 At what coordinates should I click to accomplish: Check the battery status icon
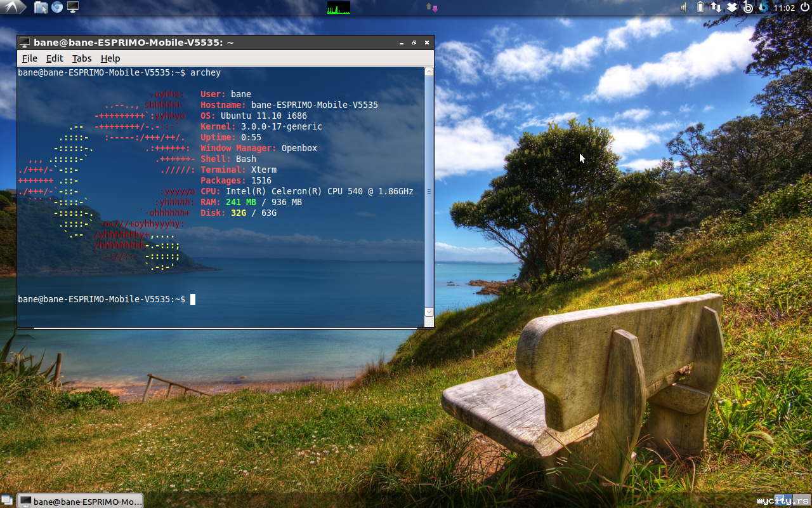(x=700, y=7)
